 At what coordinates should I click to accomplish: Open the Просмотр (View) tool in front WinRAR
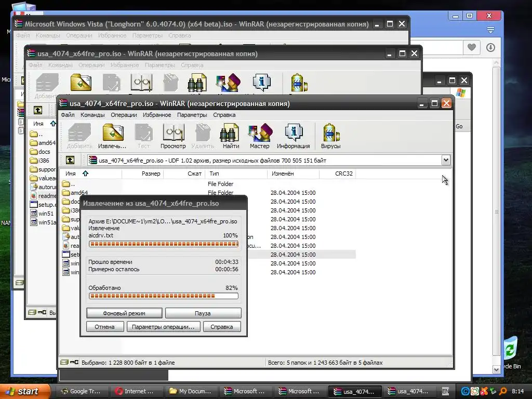tap(173, 136)
